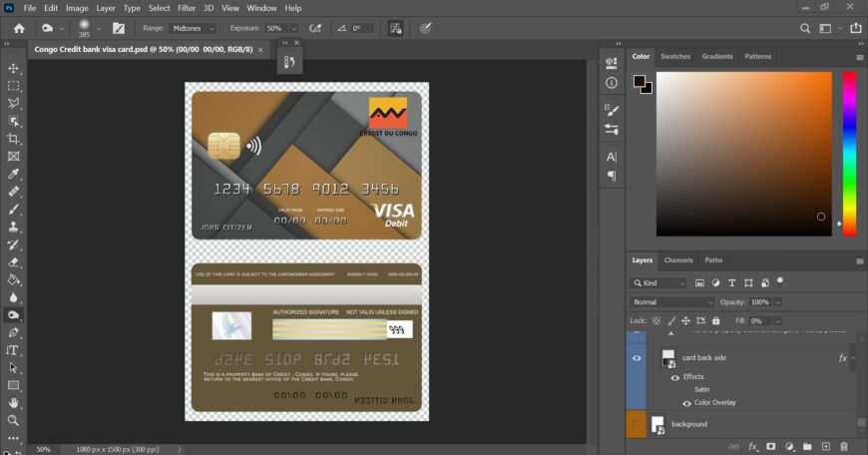This screenshot has height=455, width=868.
Task: Open the Paragraph panel icon
Action: tap(612, 176)
